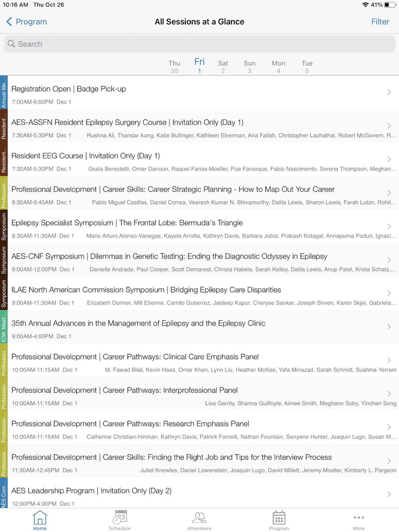The height and width of the screenshot is (532, 399).
Task: Open Resident EEG Course chevron
Action: [389, 160]
